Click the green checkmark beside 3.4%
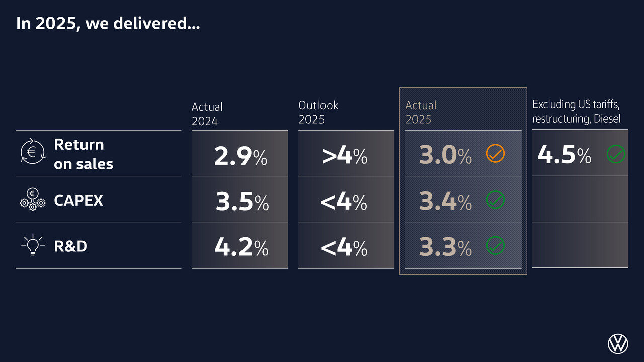Screen dimensions: 644x362 (x=496, y=200)
